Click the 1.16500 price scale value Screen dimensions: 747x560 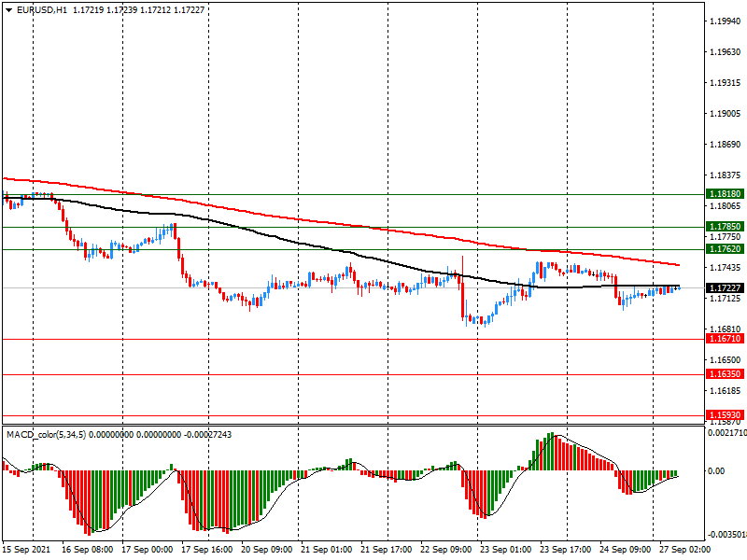click(x=726, y=360)
